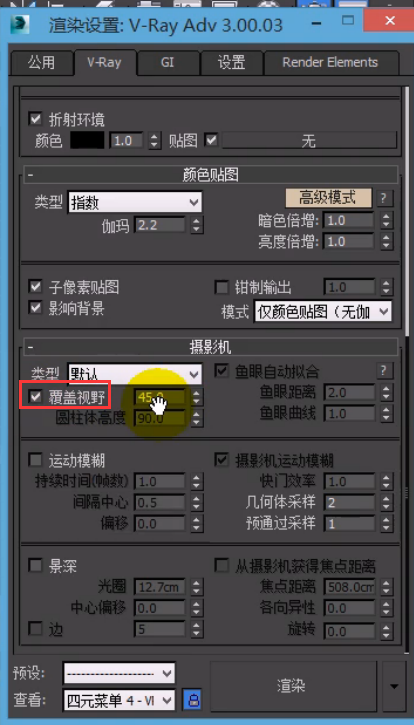This screenshot has width=414, height=725.
Task: Enable the 运动模糊 checkbox
Action: tap(36, 460)
